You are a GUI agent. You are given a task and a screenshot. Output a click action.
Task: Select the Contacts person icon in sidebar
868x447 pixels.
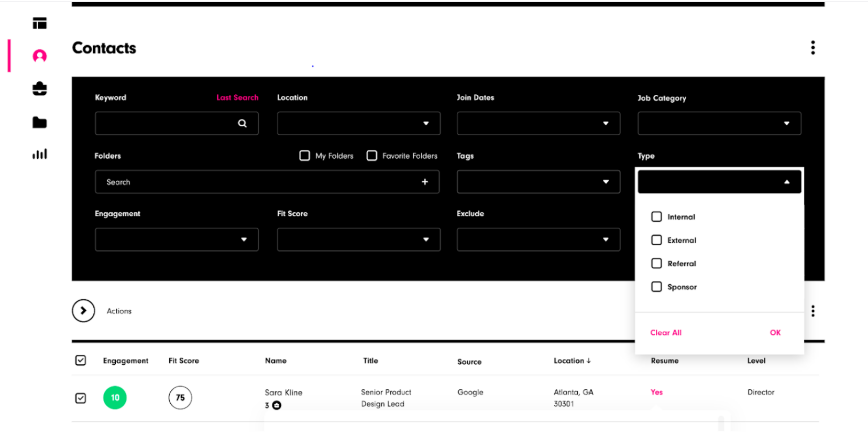[40, 56]
